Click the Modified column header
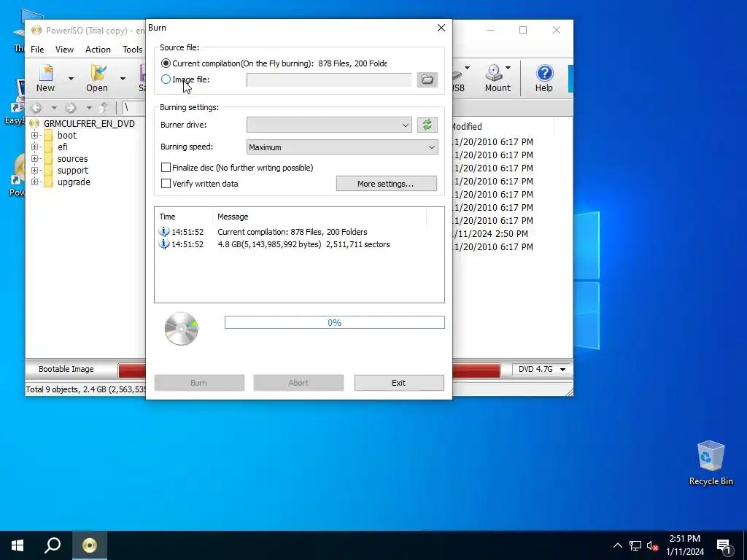This screenshot has height=560, width=747. tap(503, 127)
